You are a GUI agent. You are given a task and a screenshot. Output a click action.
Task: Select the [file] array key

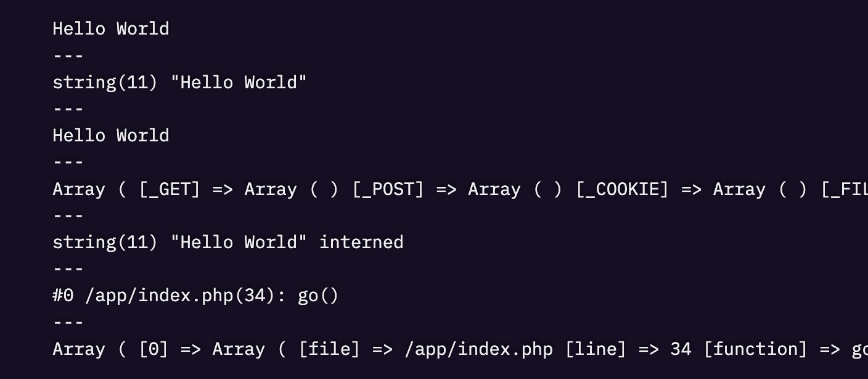click(x=329, y=349)
